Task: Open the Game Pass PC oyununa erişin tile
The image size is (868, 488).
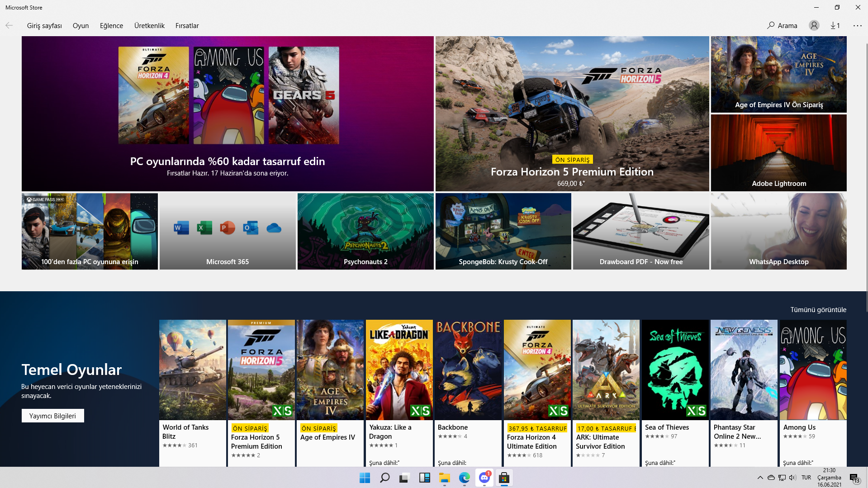Action: click(x=90, y=231)
